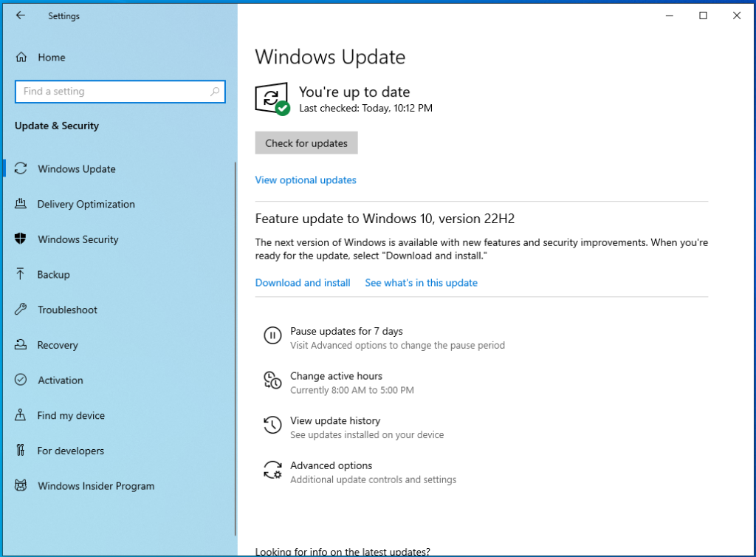Open the Backup settings page
This screenshot has height=557, width=756.
point(53,275)
